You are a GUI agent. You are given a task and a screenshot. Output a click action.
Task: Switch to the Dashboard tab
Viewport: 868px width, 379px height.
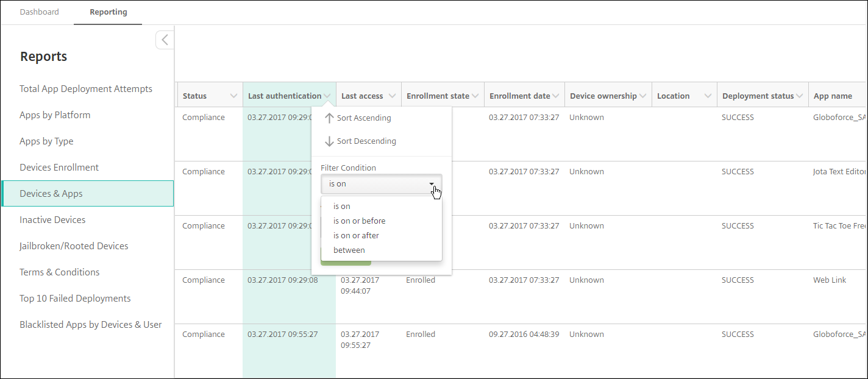[40, 12]
